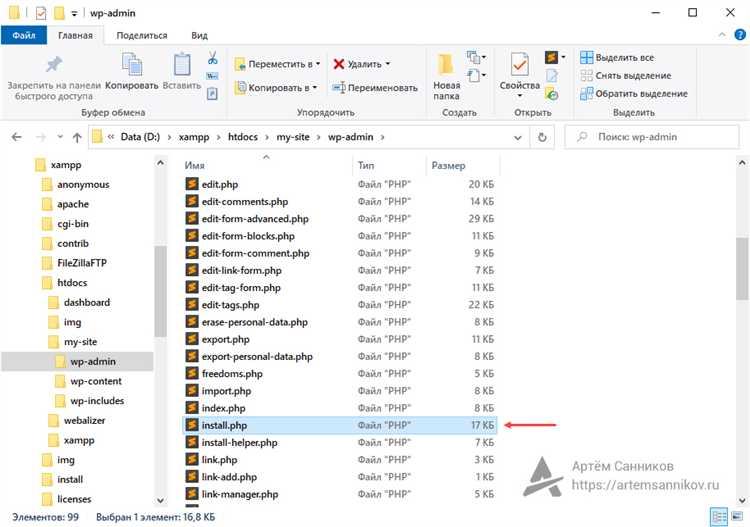The height and width of the screenshot is (527, 750).
Task: Select the file freedoms.php
Action: tap(232, 373)
